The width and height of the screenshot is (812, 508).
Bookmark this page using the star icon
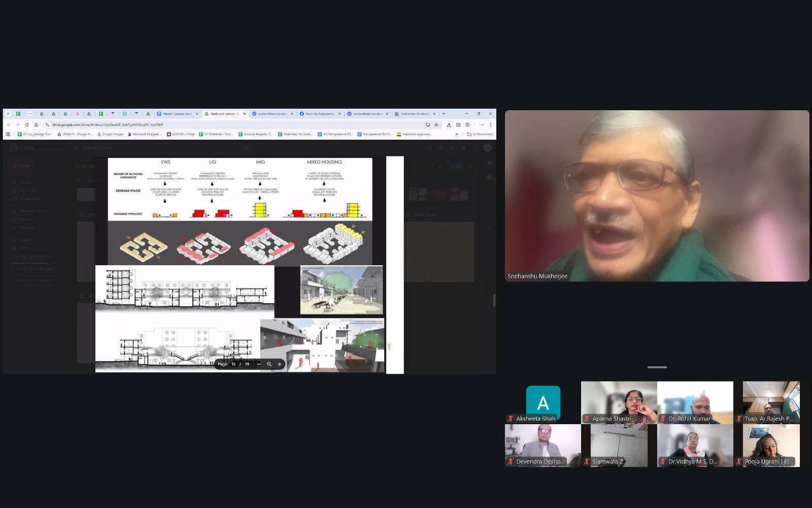pyautogui.click(x=436, y=125)
